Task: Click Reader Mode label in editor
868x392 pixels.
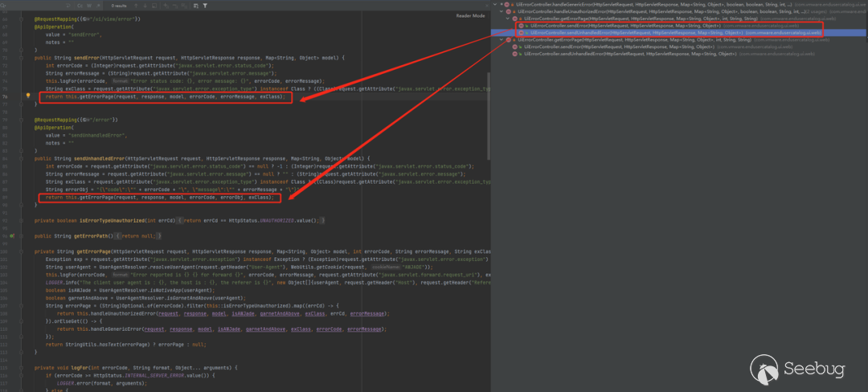Action: pos(470,15)
